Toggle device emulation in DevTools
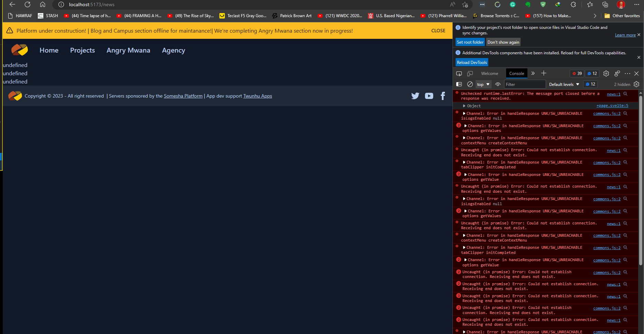The image size is (644, 334). pyautogui.click(x=470, y=74)
